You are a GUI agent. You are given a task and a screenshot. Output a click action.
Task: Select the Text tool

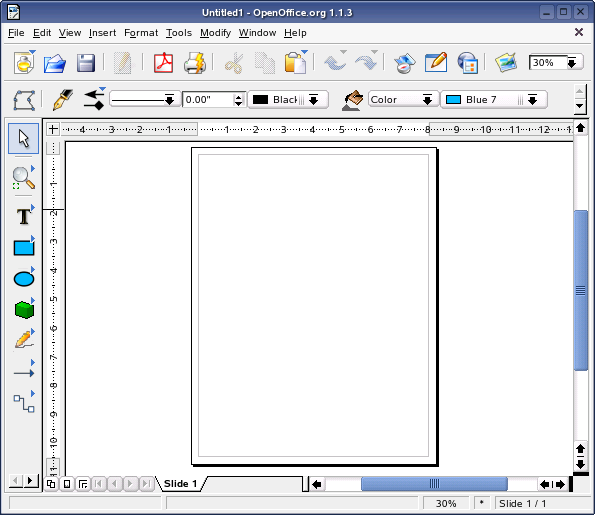[x=24, y=216]
